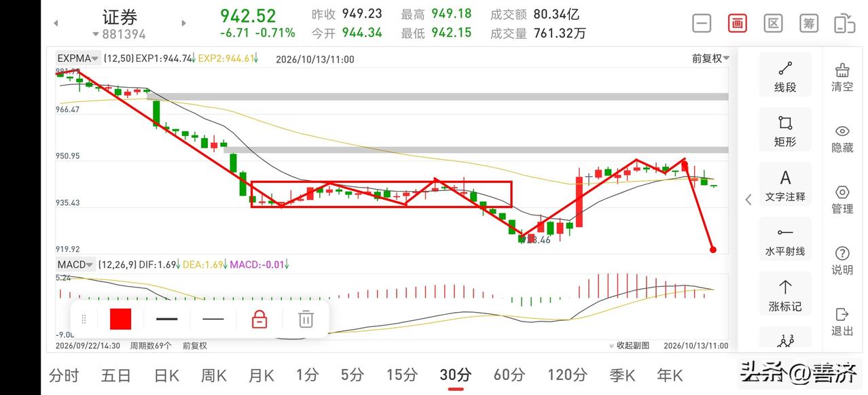Collapse the sub-chart via 收起副图
Viewport: 868px width, 395px height.
[629, 345]
